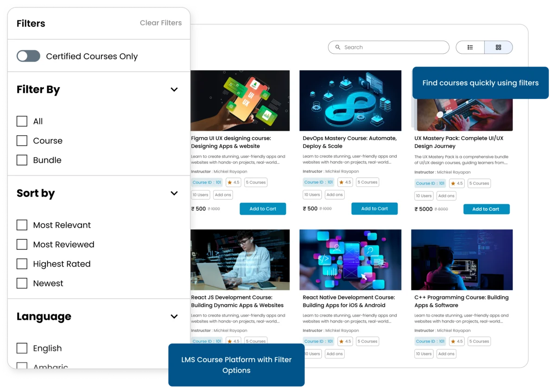Open the DevOps Mastery course thumbnail

(x=350, y=100)
